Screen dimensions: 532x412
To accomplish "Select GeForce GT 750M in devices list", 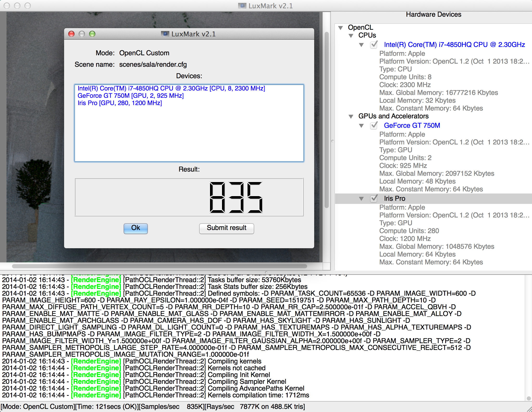I will click(x=131, y=96).
